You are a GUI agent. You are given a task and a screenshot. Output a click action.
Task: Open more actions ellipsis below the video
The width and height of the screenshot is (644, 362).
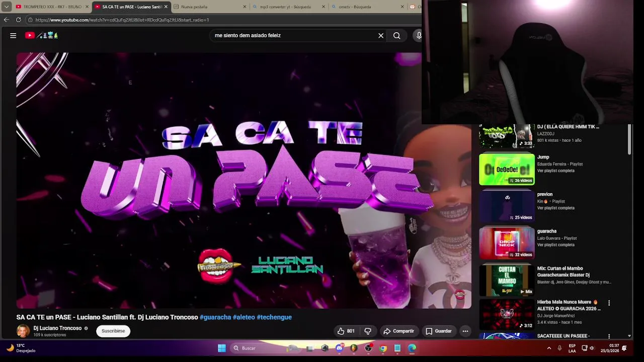(x=465, y=331)
